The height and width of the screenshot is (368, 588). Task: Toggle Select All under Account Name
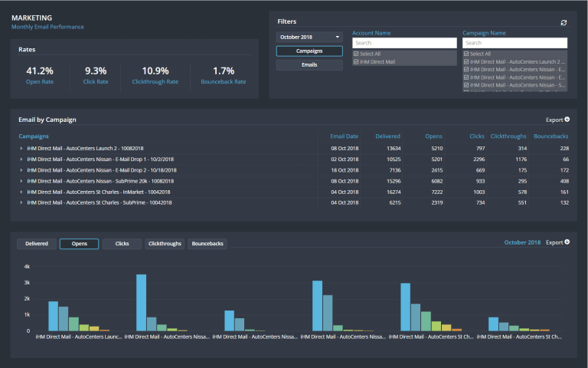(x=355, y=54)
